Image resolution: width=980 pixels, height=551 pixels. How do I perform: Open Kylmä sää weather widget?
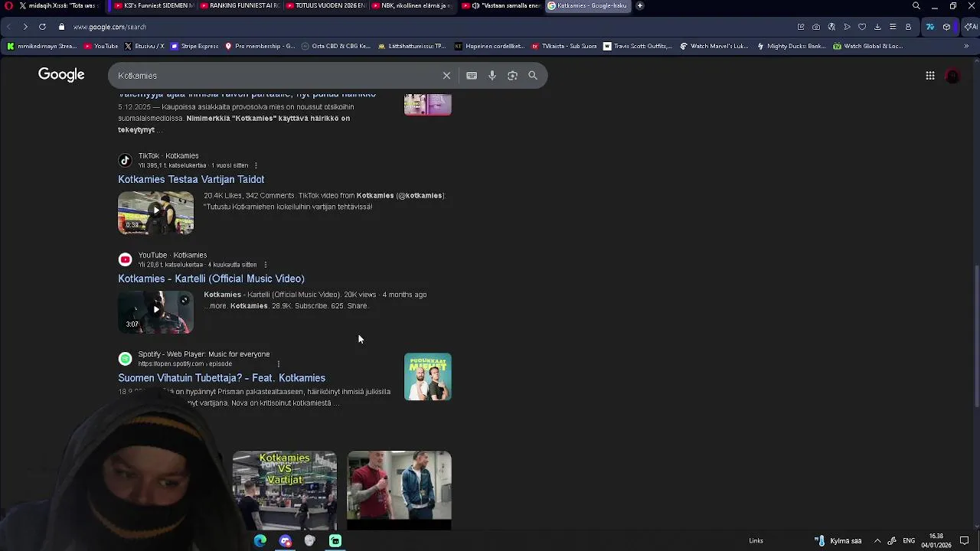click(838, 541)
